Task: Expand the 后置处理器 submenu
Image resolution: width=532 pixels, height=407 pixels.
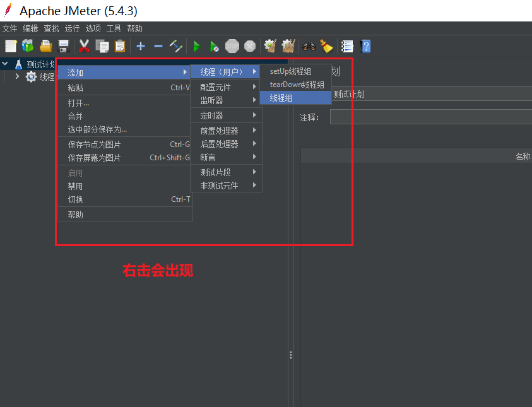Action: pyautogui.click(x=227, y=144)
